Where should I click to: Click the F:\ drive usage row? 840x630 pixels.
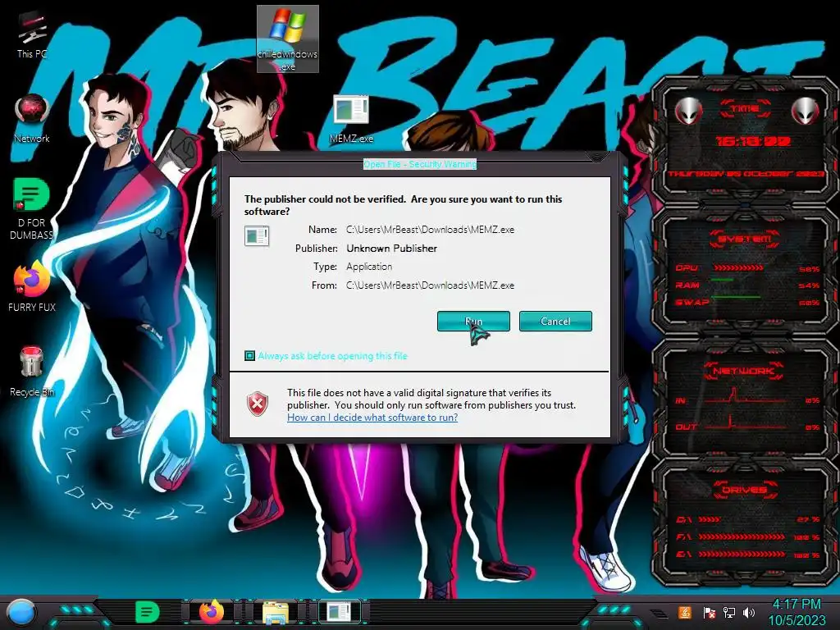[748, 536]
